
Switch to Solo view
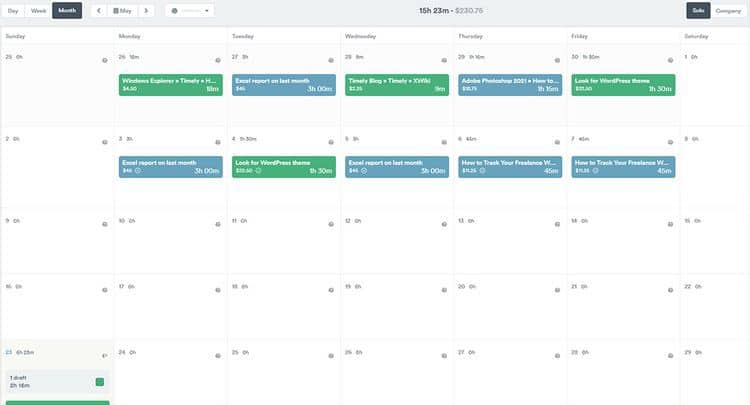click(x=697, y=11)
